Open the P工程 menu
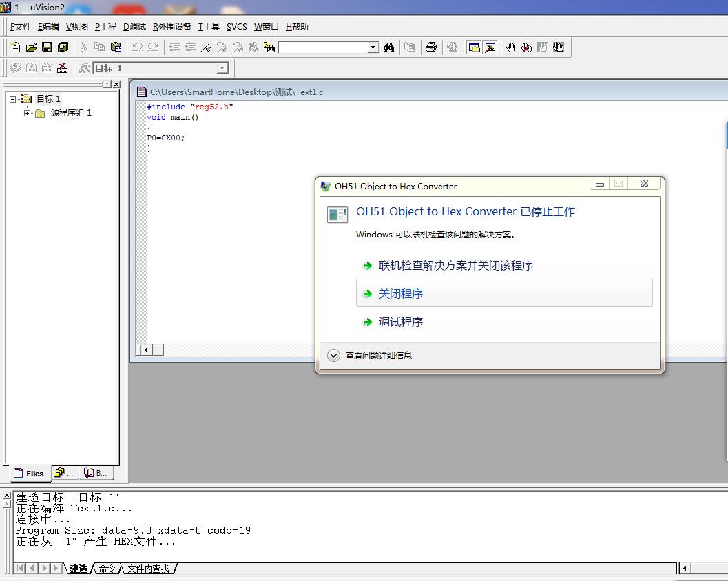The width and height of the screenshot is (728, 581). point(105,27)
